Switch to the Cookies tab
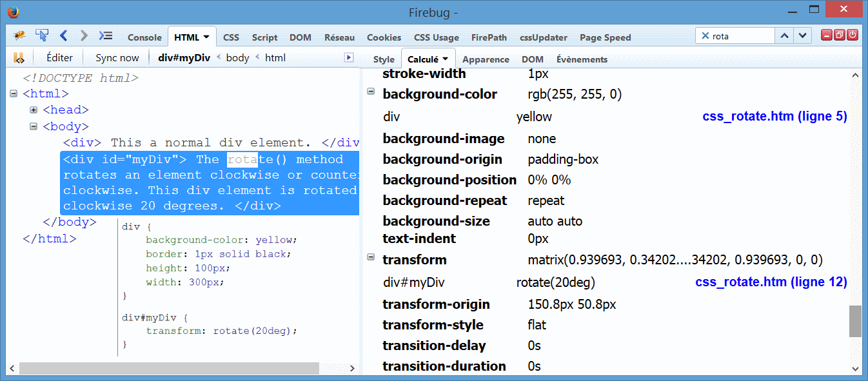Screen dimensions: 868x381 [384, 37]
